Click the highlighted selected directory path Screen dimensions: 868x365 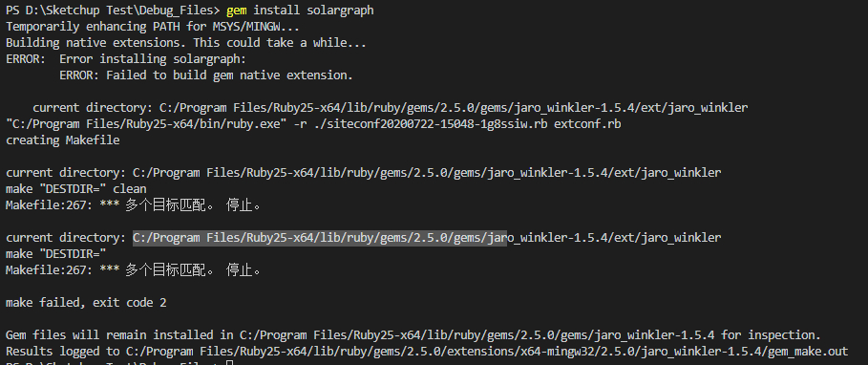tap(319, 238)
